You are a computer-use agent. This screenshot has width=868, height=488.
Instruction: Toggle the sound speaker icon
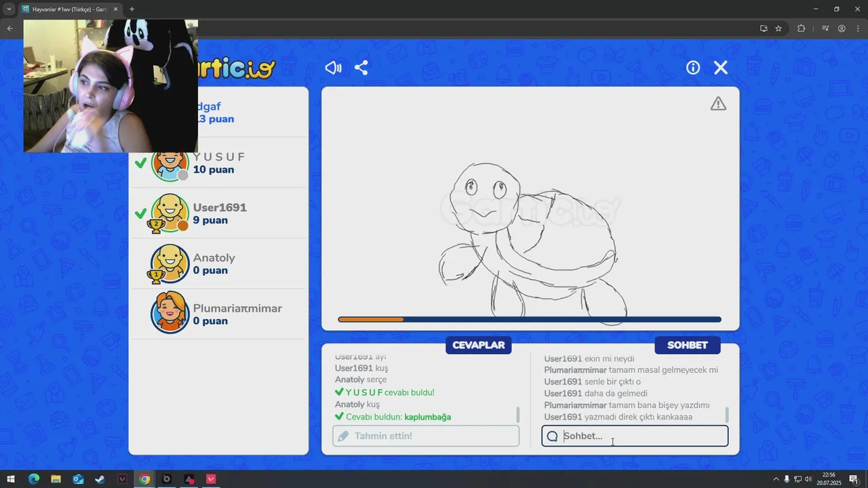[333, 68]
